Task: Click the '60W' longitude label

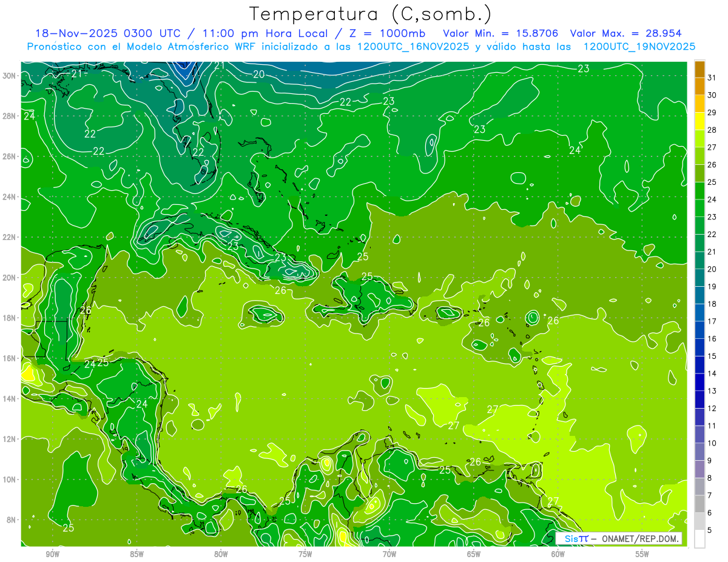Action: 558,554
